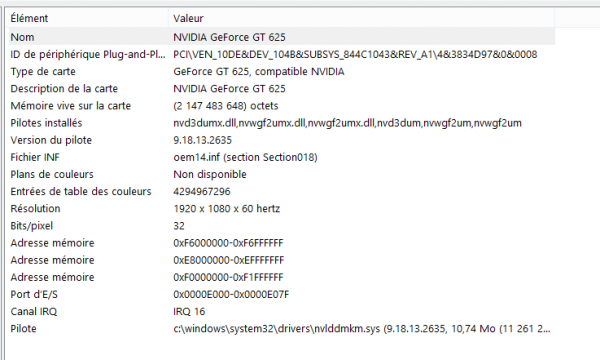Viewport: 600px width, 360px height.
Task: Click the PCI\VEN_10DE&DEV_104B device ID value
Action: coord(355,54)
